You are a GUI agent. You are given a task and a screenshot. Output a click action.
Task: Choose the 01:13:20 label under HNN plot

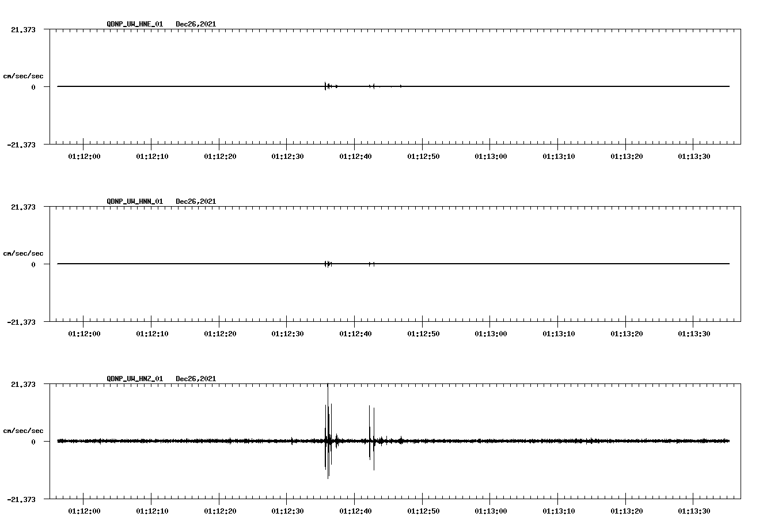(x=626, y=334)
